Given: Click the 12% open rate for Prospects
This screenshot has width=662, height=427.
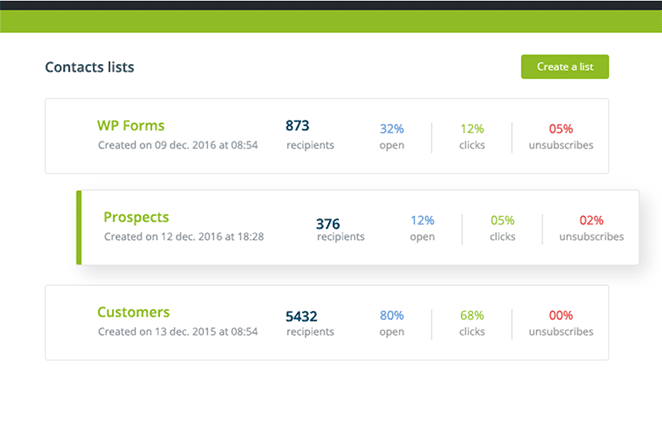Looking at the screenshot, I should (422, 221).
